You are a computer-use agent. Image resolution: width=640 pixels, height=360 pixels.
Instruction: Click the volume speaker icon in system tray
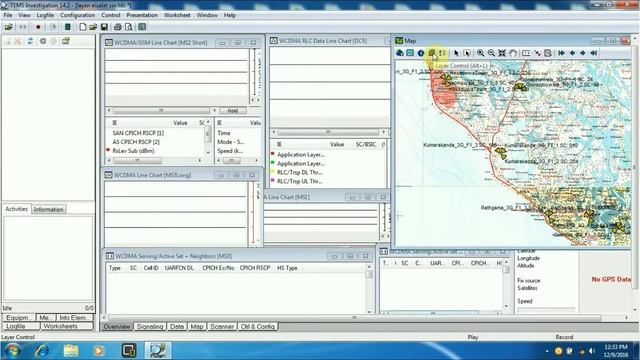click(591, 351)
